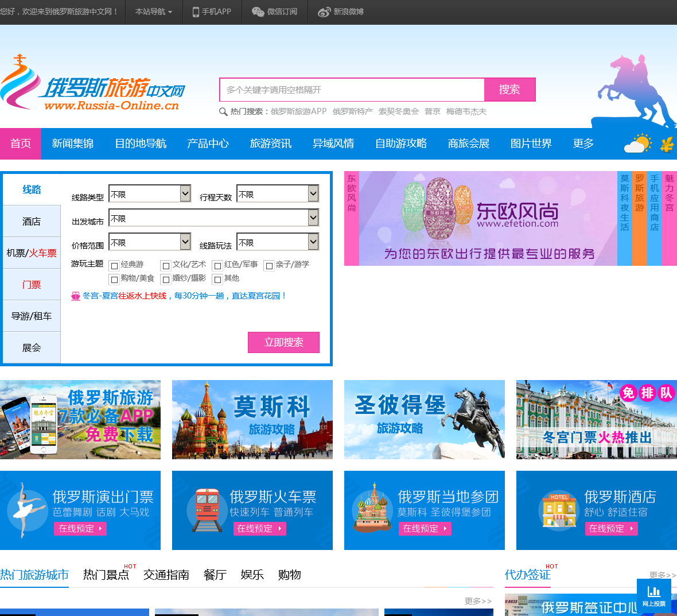Select the 机票/火车票 search tab

coord(32,253)
